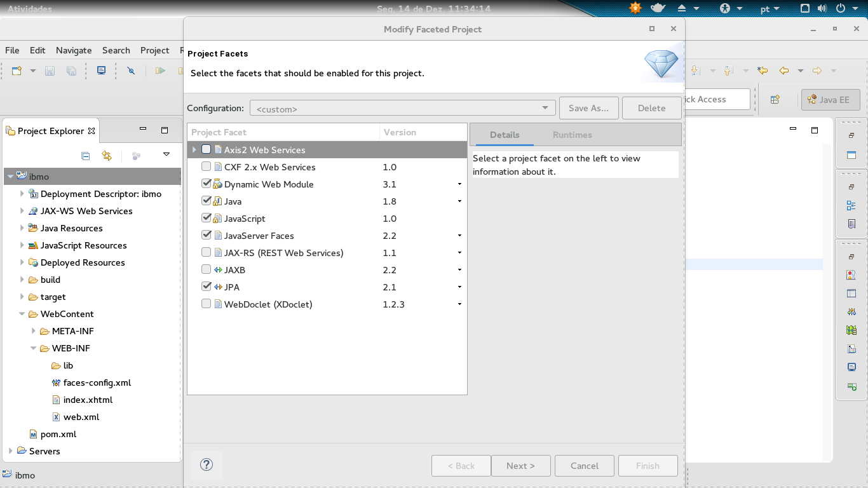Screen dimensions: 868x488
Task: Open the Atividades overview
Action: 30,9
